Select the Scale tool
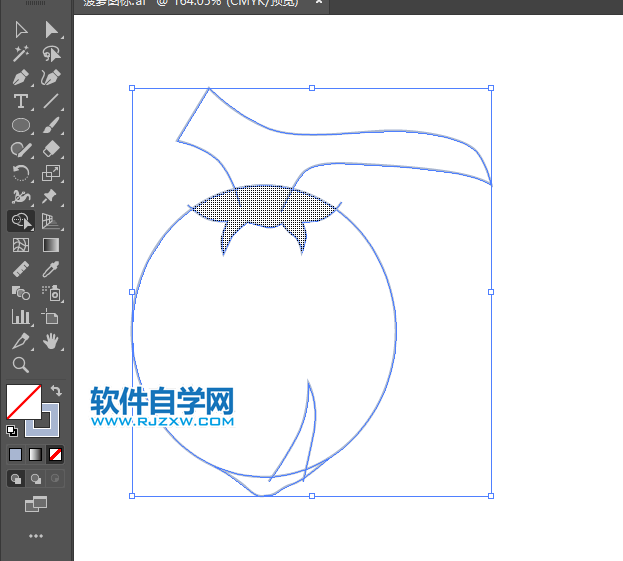This screenshot has height=561, width=623. click(51, 173)
